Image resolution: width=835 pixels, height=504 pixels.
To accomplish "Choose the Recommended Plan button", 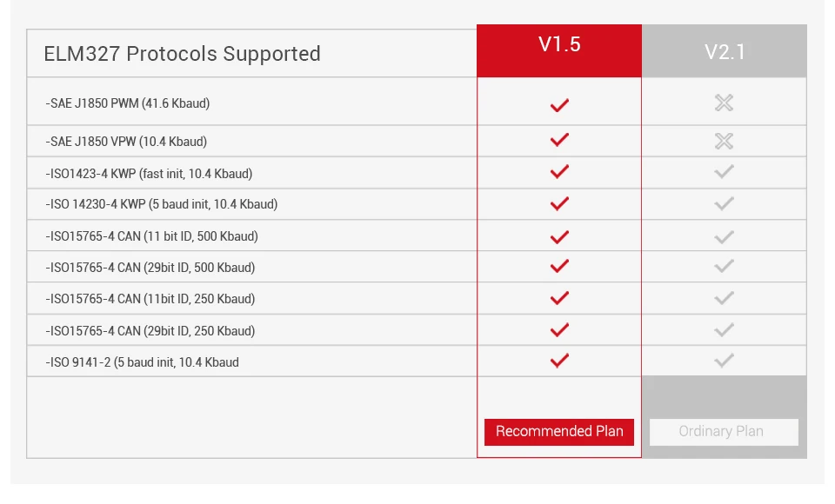I will coord(559,432).
